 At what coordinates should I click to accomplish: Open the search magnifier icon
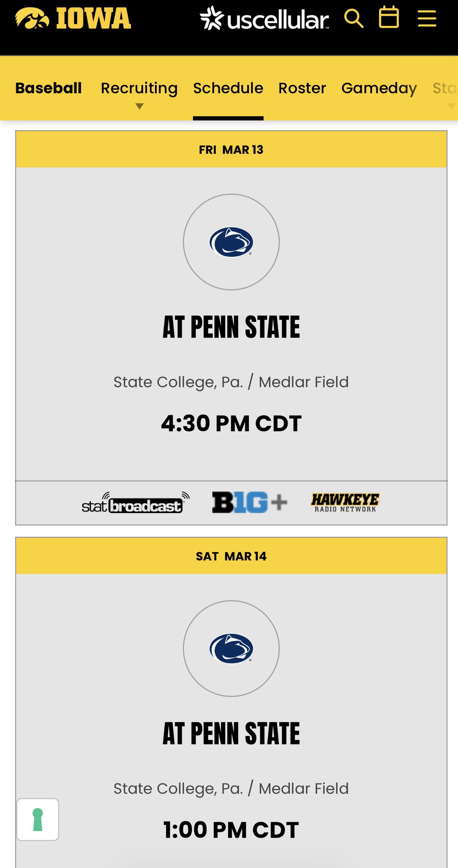pos(354,19)
